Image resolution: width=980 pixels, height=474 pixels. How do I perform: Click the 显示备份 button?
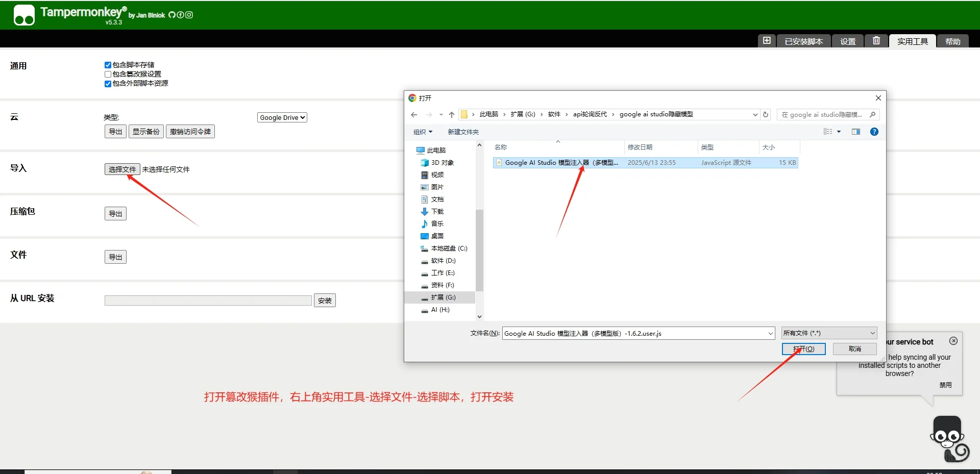click(146, 132)
